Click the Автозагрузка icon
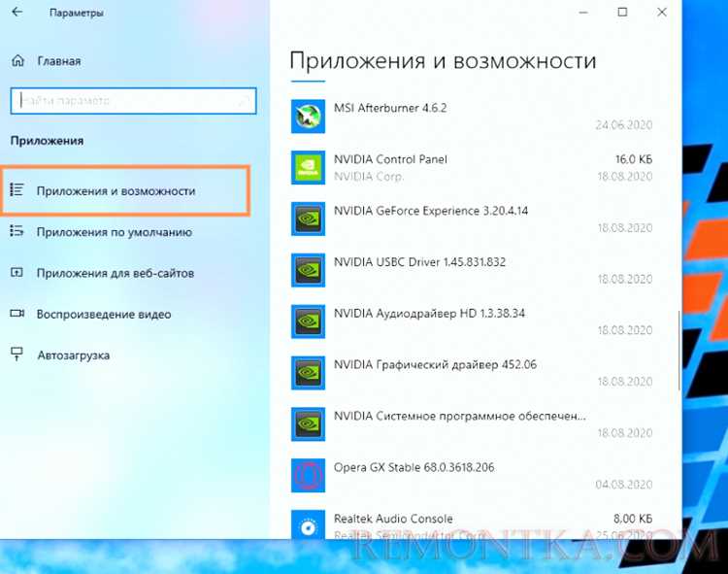Image resolution: width=728 pixels, height=574 pixels. (17, 355)
